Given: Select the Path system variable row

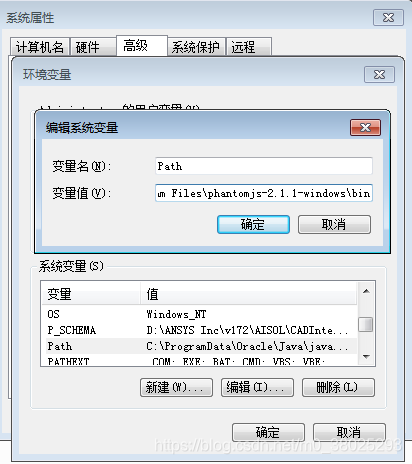Looking at the screenshot, I should (x=199, y=346).
